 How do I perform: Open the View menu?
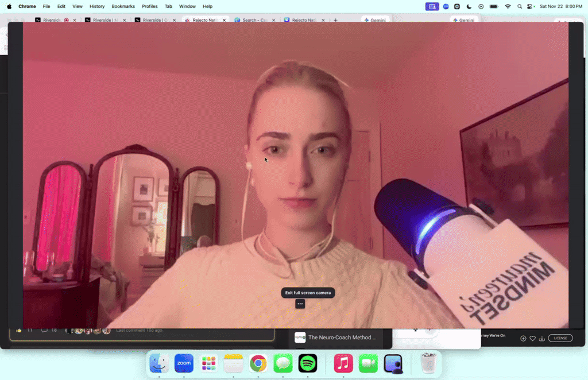(78, 6)
